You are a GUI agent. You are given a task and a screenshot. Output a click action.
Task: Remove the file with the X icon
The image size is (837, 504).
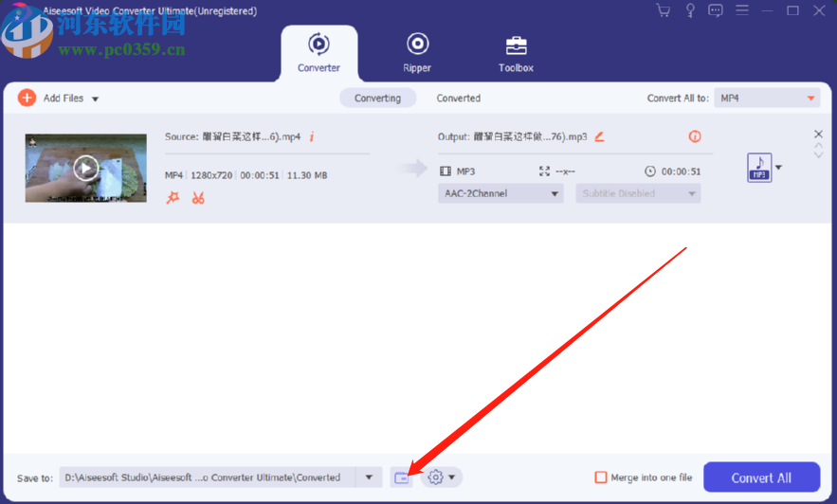818,134
